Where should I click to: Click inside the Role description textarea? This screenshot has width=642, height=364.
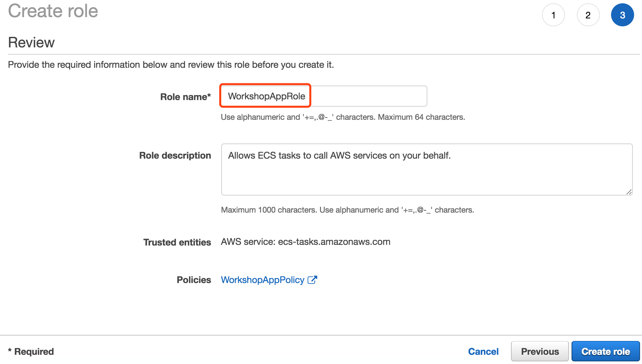(427, 169)
